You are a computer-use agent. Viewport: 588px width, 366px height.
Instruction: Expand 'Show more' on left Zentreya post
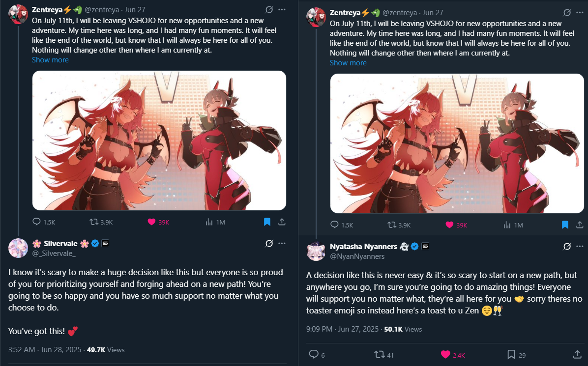[50, 60]
